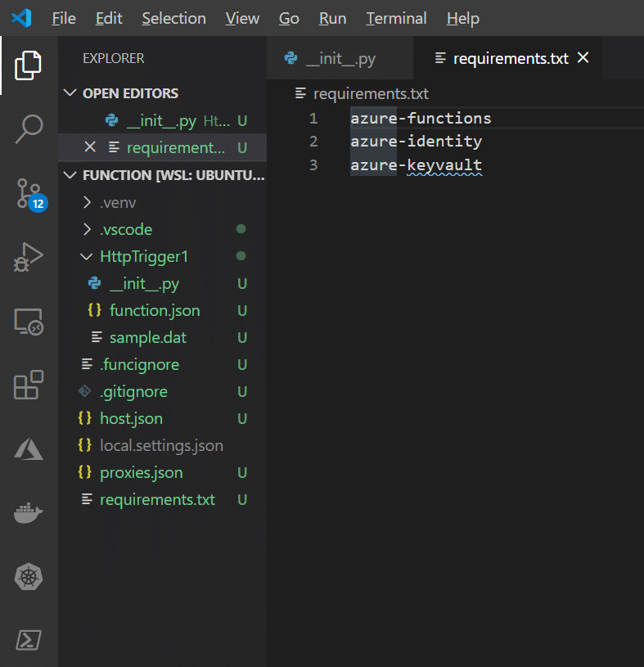
Task: Place cursor on azure-functions line
Action: tap(421, 118)
